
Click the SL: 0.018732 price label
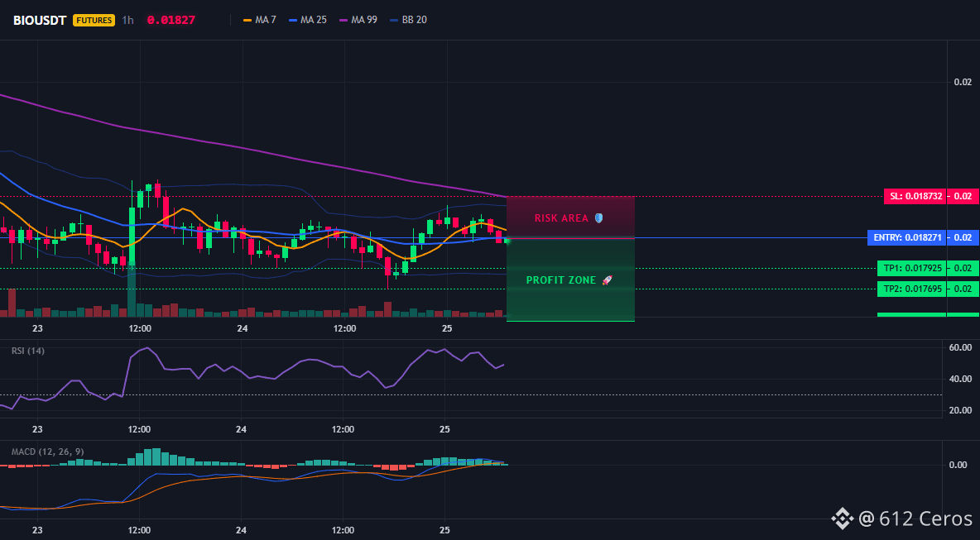[915, 196]
